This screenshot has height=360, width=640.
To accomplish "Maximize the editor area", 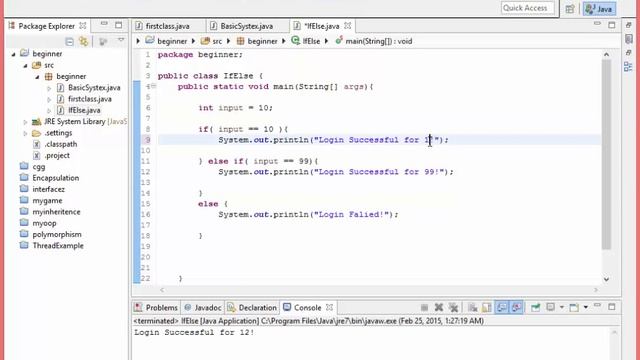I will click(611, 25).
